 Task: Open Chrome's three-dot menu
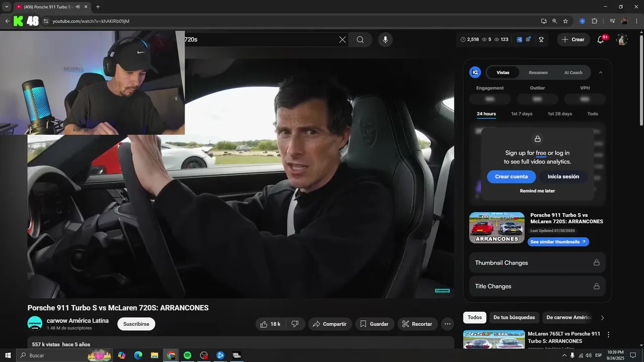point(635,21)
